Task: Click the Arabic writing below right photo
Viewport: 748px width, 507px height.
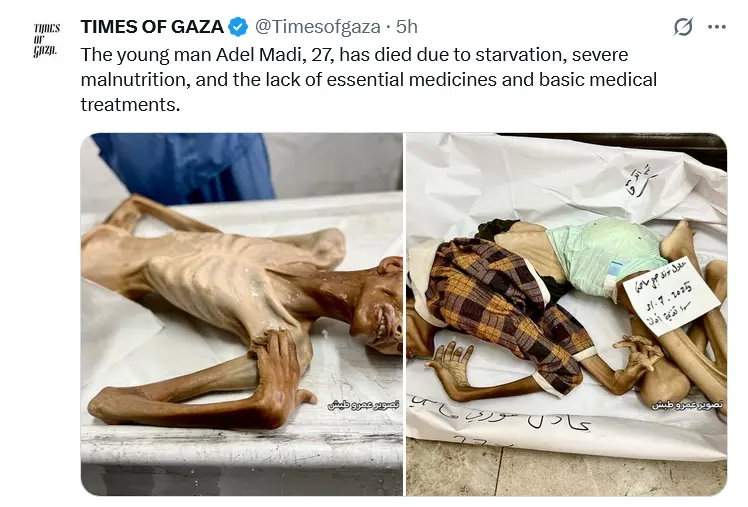Action: [501, 415]
